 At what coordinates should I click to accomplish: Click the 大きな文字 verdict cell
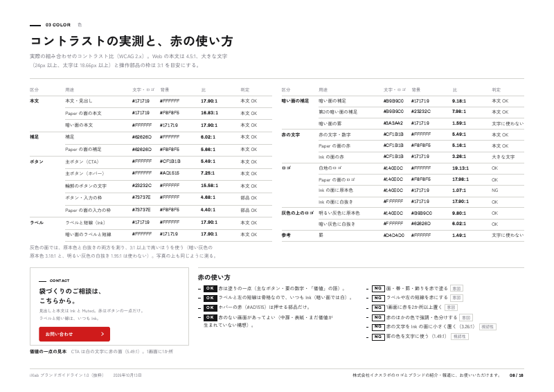tap(503, 157)
